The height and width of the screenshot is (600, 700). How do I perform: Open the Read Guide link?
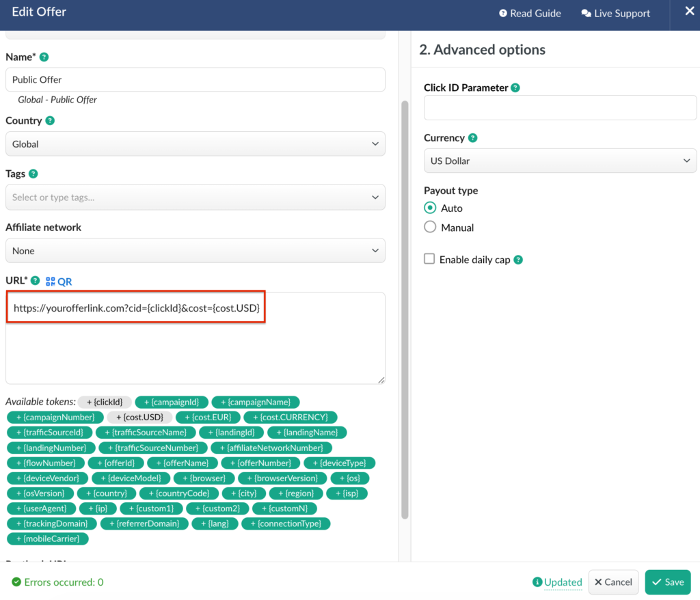pyautogui.click(x=530, y=13)
